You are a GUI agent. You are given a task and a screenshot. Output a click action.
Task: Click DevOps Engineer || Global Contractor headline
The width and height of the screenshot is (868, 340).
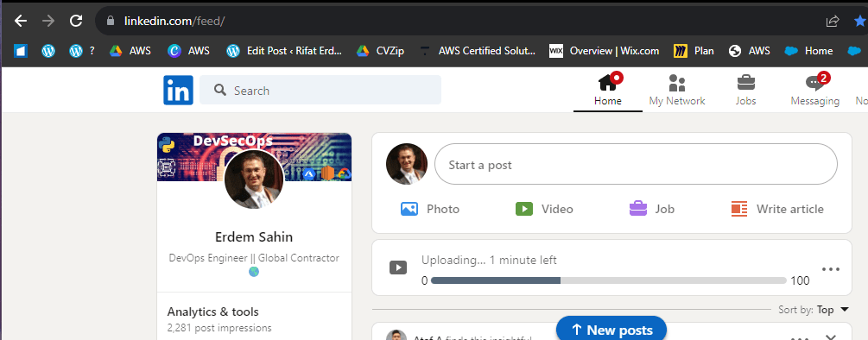(x=254, y=258)
